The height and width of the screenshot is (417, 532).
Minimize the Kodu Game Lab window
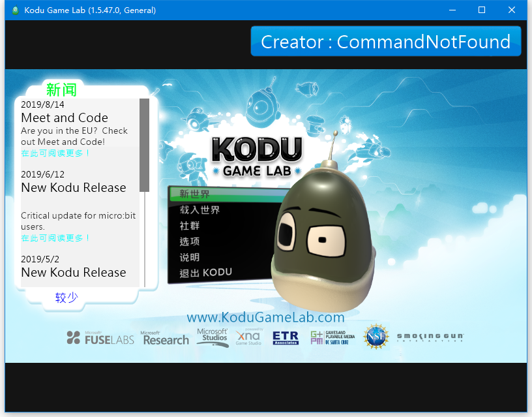(x=452, y=10)
